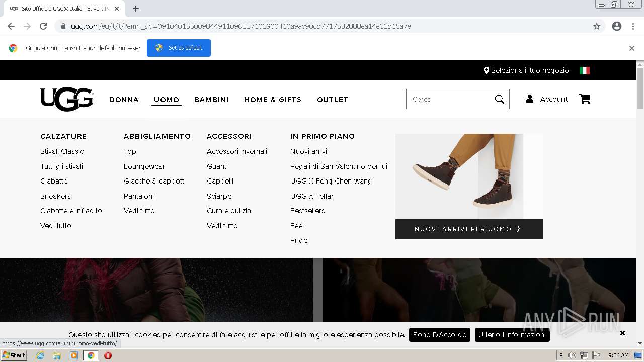Open the DONNA menu
Image resolution: width=644 pixels, height=362 pixels.
[124, 100]
